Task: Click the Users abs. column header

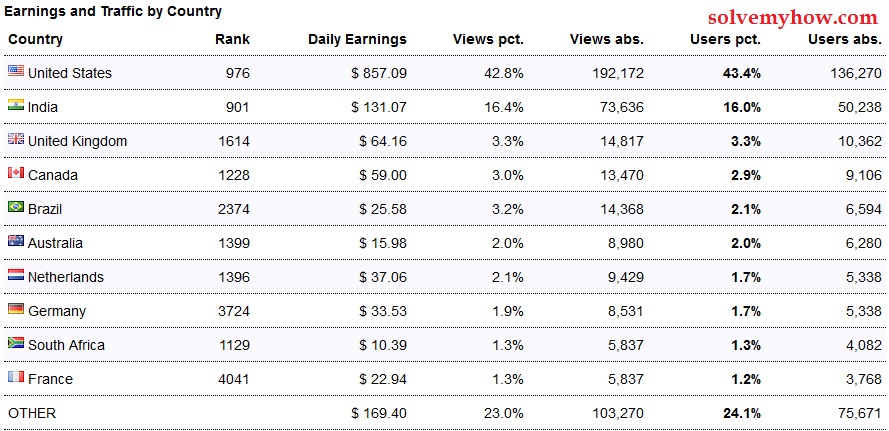Action: point(845,40)
